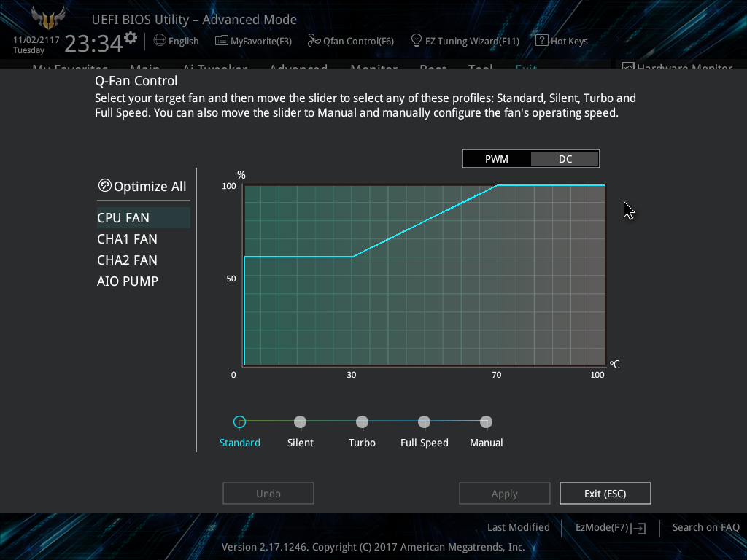
Task: Open Last Modified in footer
Action: coord(519,527)
